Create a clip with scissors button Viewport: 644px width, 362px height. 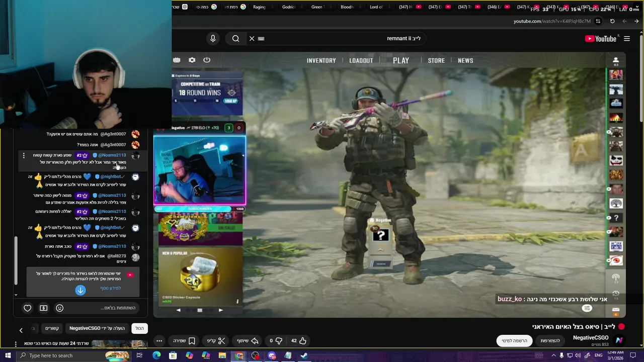(x=216, y=340)
